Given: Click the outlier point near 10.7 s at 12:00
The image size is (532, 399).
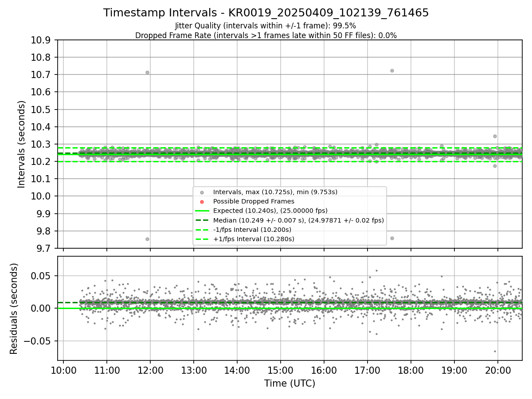Looking at the screenshot, I should (147, 72).
